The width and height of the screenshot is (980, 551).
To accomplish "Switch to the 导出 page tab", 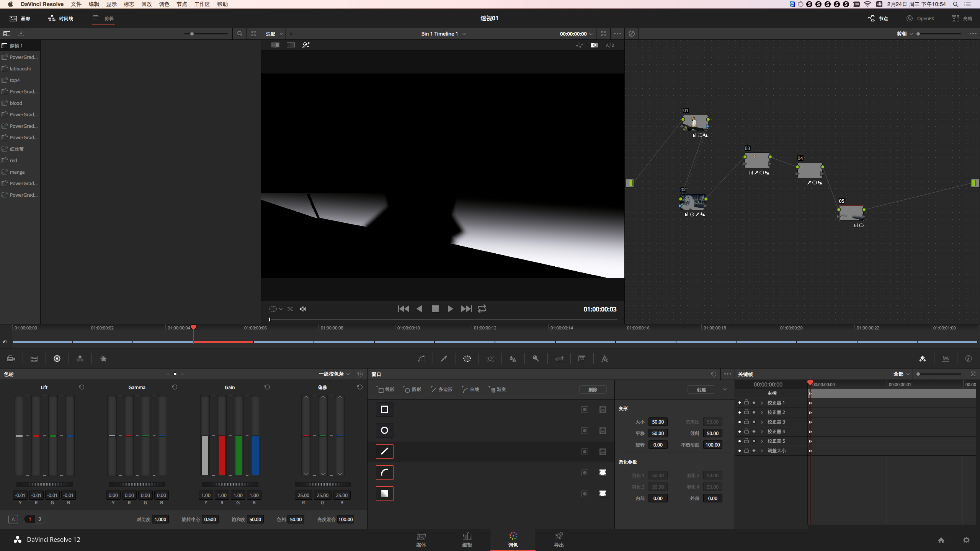I will click(559, 540).
